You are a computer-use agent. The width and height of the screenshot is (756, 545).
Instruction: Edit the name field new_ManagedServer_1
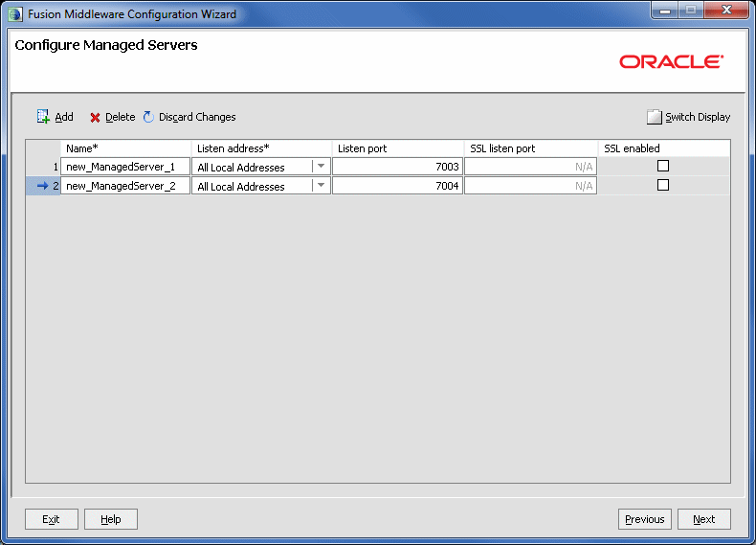coord(125,167)
